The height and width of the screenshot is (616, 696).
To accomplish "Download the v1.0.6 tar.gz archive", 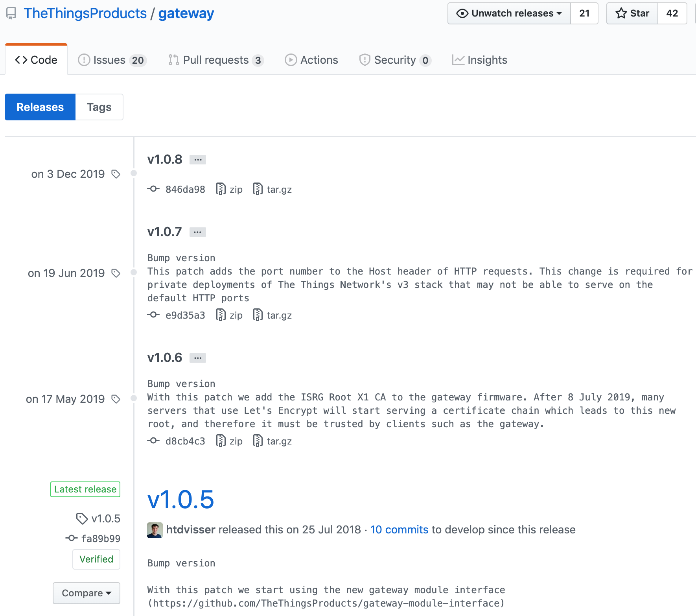I will coord(273,441).
